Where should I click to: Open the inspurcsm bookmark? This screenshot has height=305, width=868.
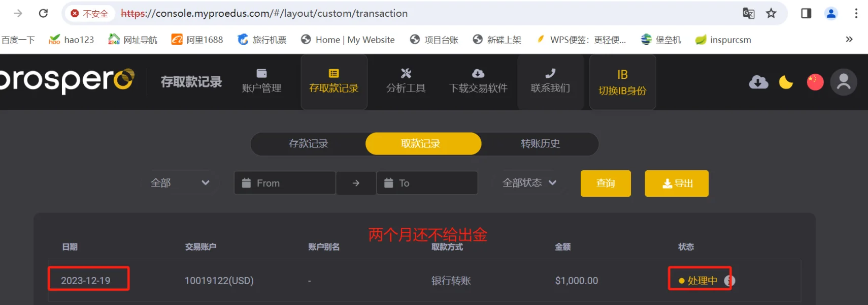(x=723, y=40)
